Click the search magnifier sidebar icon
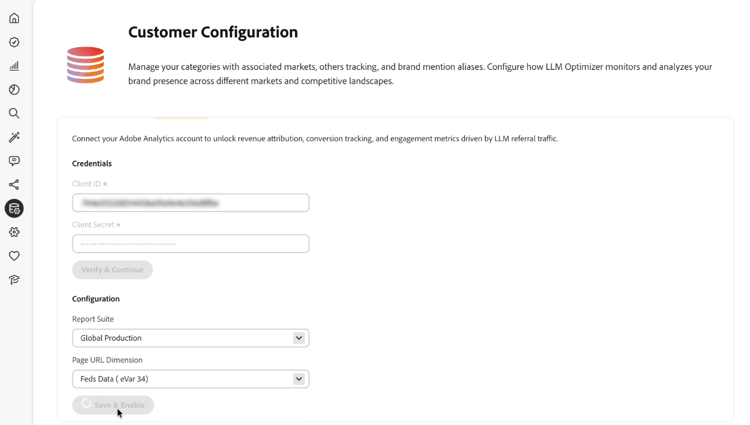Image resolution: width=750 pixels, height=425 pixels. (14, 114)
